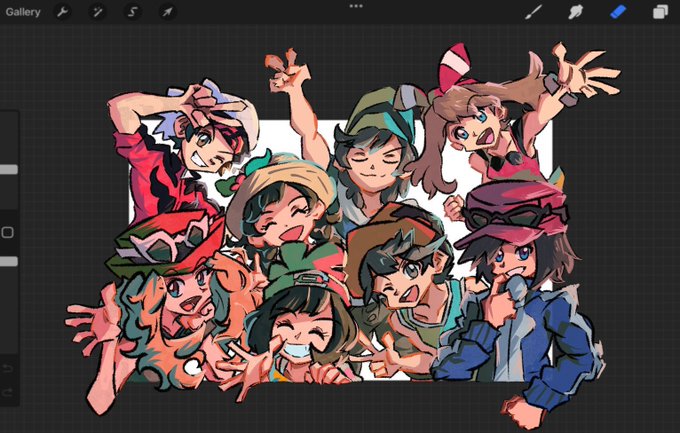Open the Actions wrench menu

[x=63, y=12]
